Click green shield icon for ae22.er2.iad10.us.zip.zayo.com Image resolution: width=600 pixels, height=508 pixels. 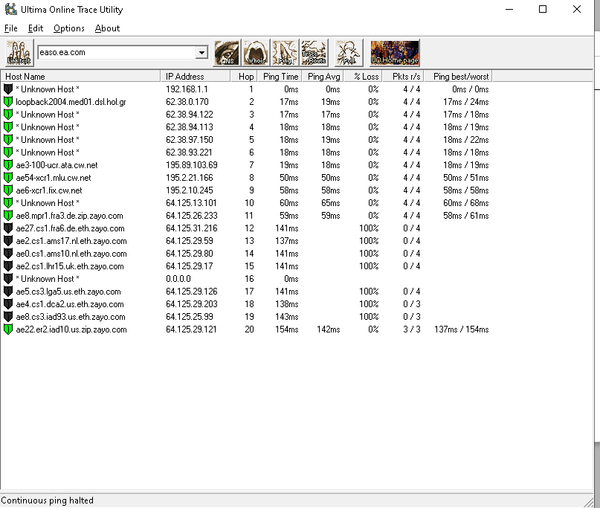[8, 329]
